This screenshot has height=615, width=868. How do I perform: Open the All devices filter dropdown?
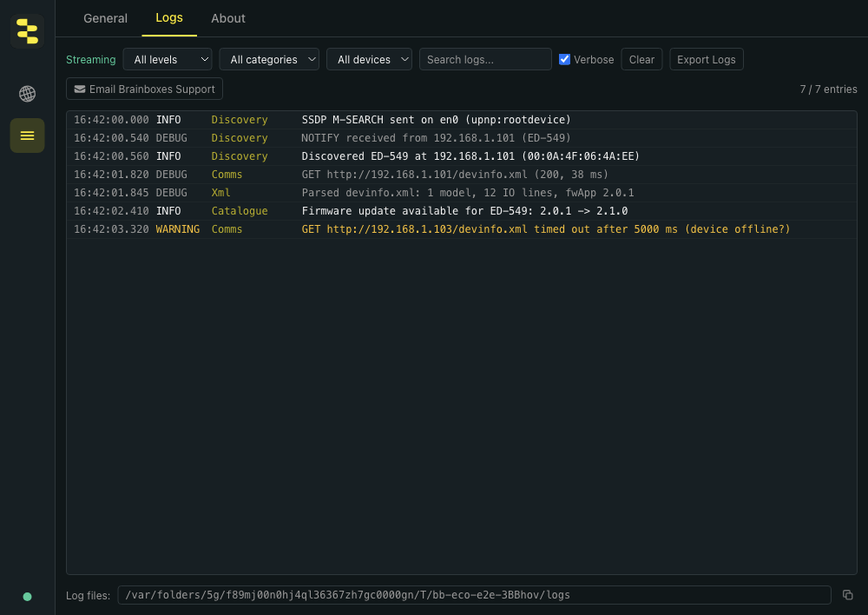369,59
